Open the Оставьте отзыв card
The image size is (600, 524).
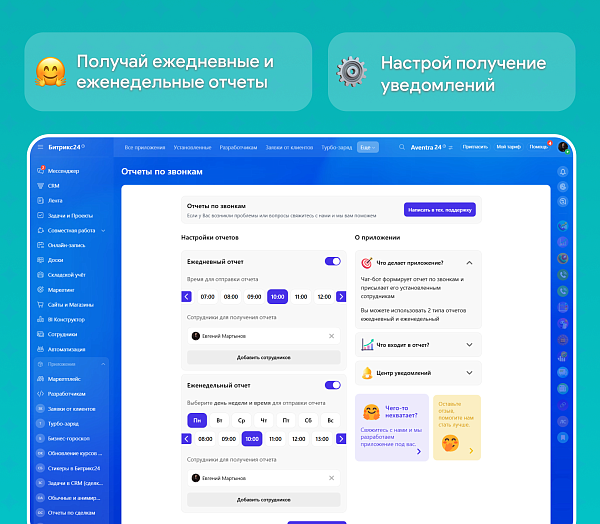457,428
